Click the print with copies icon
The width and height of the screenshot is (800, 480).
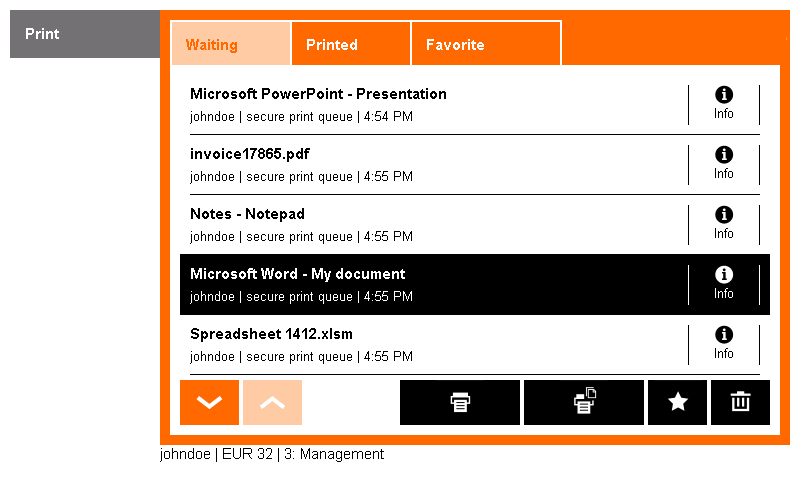point(584,402)
